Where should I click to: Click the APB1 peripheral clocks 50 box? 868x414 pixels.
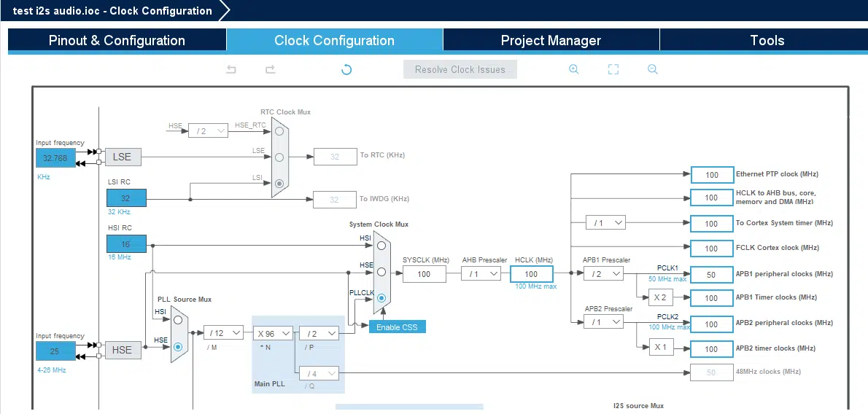(x=711, y=275)
